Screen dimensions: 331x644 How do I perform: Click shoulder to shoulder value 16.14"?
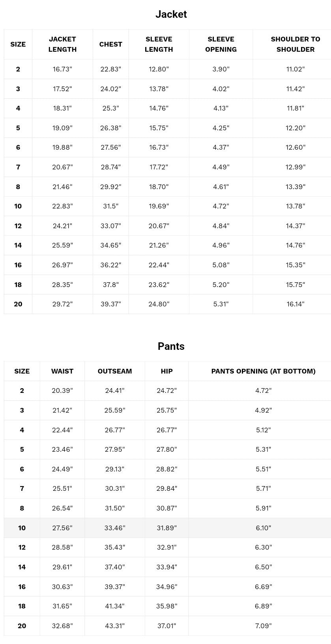point(295,304)
